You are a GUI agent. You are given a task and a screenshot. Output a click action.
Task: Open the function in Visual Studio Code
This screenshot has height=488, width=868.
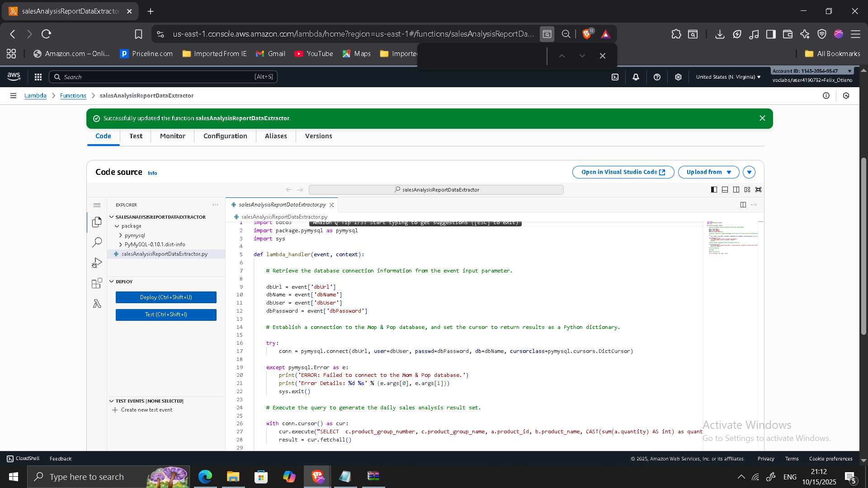tap(623, 172)
